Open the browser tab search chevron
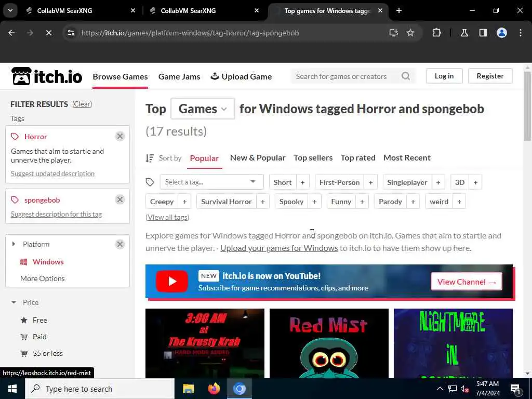 pos(10,10)
